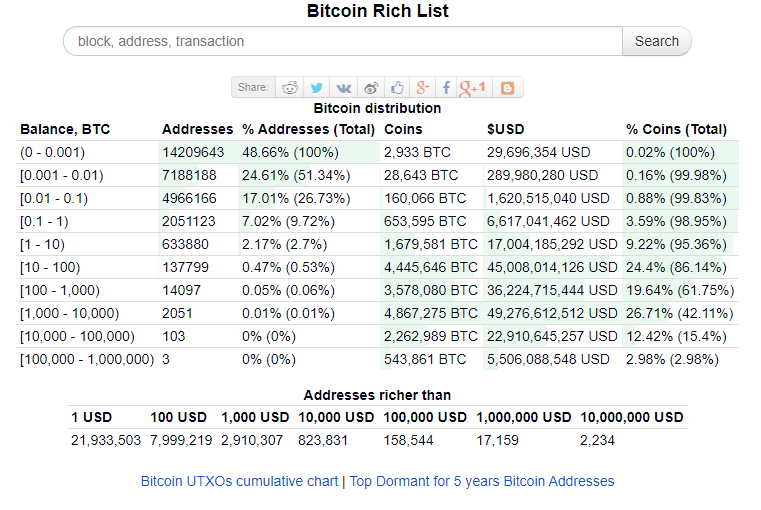Select the '[10 - 100)' balance range cell
761x510 pixels.
(50, 267)
